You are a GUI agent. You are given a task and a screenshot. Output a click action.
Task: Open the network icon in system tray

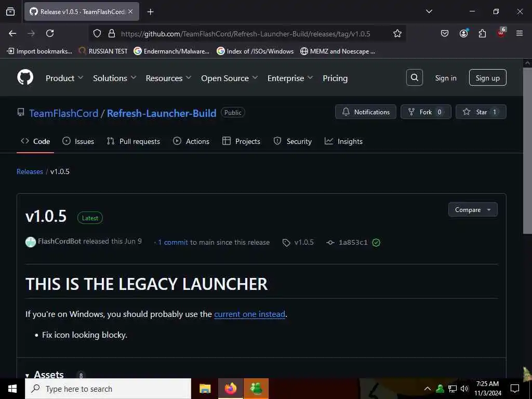453,389
